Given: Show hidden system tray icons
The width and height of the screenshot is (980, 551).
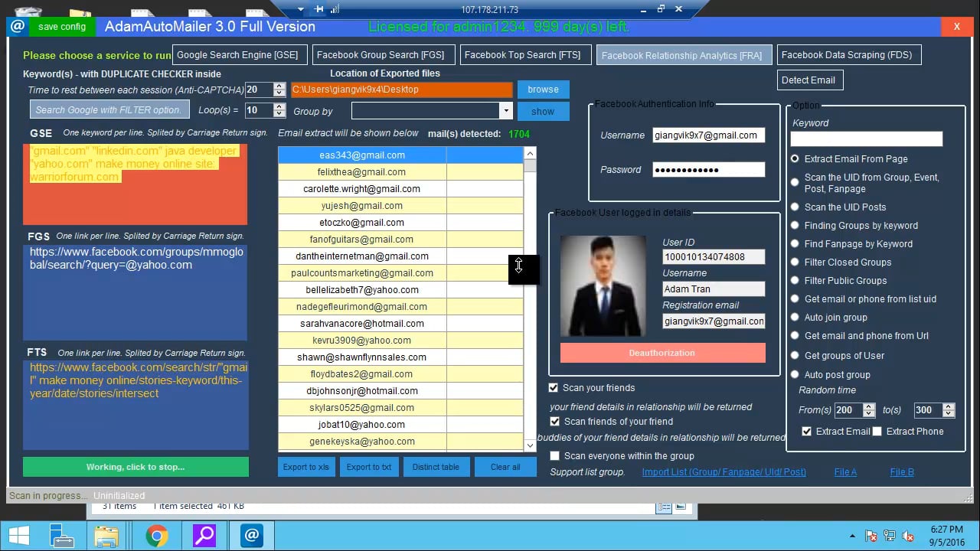Looking at the screenshot, I should [851, 536].
